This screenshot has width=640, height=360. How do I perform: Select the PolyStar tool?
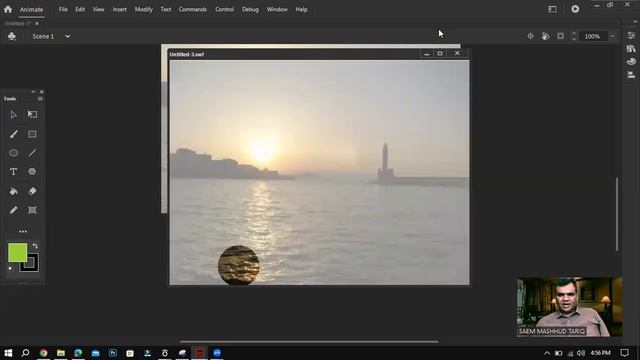[x=32, y=172]
